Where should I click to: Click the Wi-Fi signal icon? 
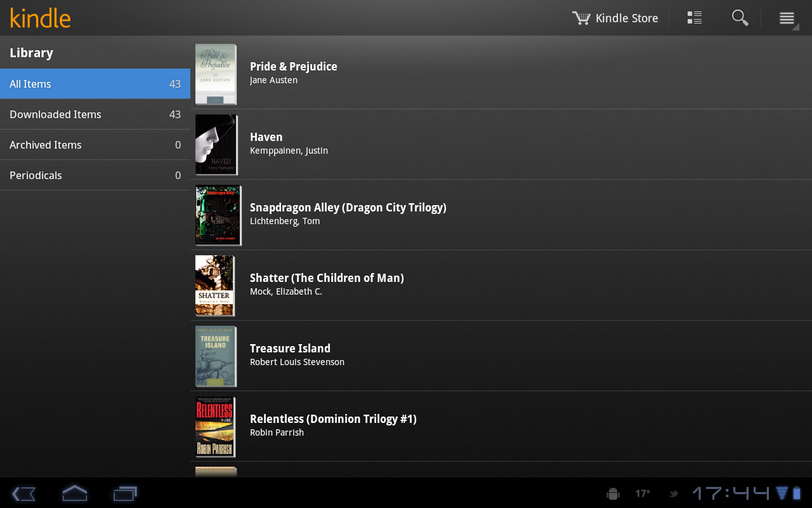782,493
